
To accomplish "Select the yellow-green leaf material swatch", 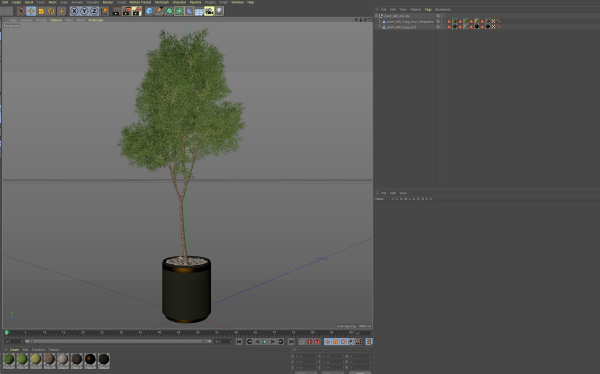I will (36, 361).
